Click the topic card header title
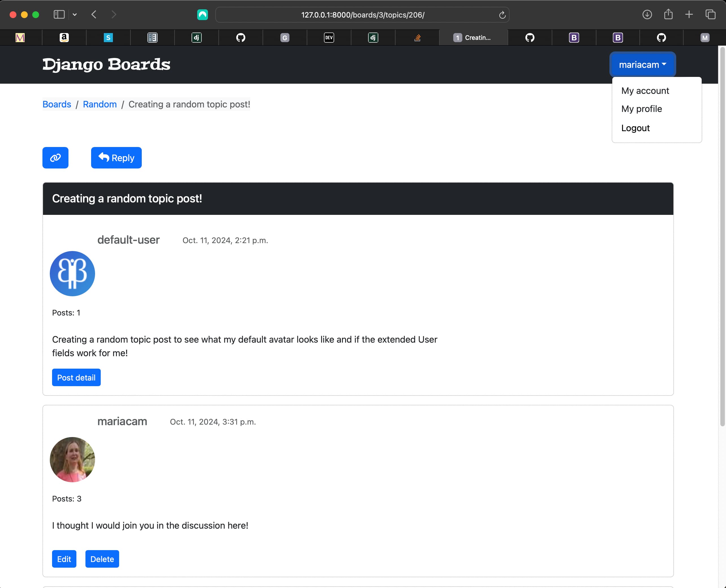726x588 pixels. coord(127,198)
